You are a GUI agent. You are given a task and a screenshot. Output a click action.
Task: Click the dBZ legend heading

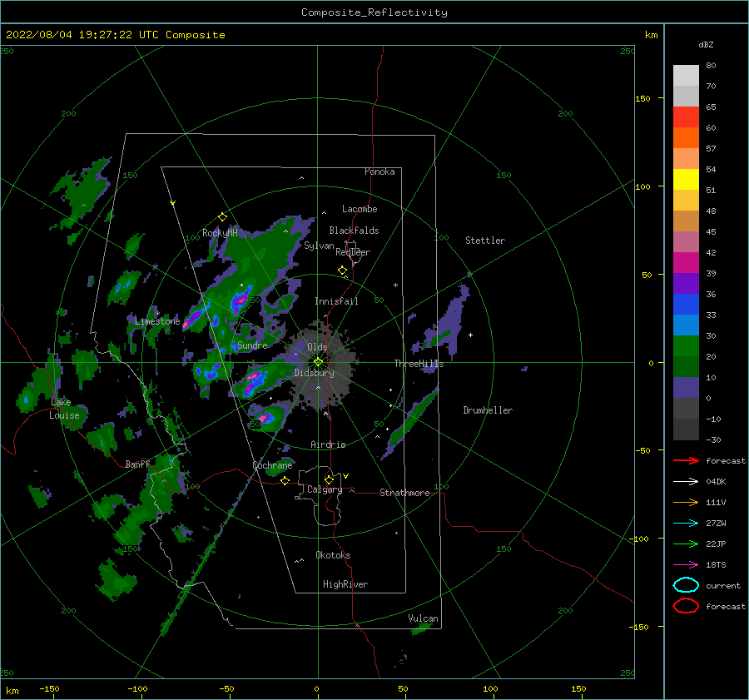706,44
